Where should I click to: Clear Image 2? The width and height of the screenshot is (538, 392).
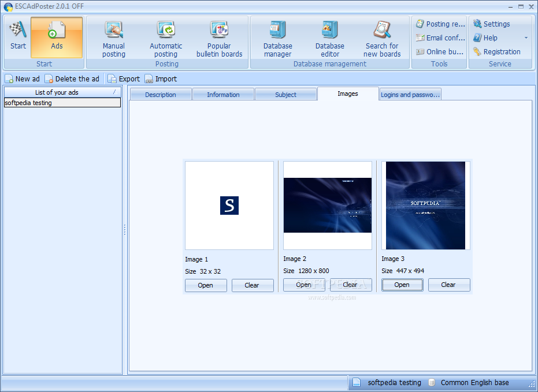pyautogui.click(x=350, y=285)
